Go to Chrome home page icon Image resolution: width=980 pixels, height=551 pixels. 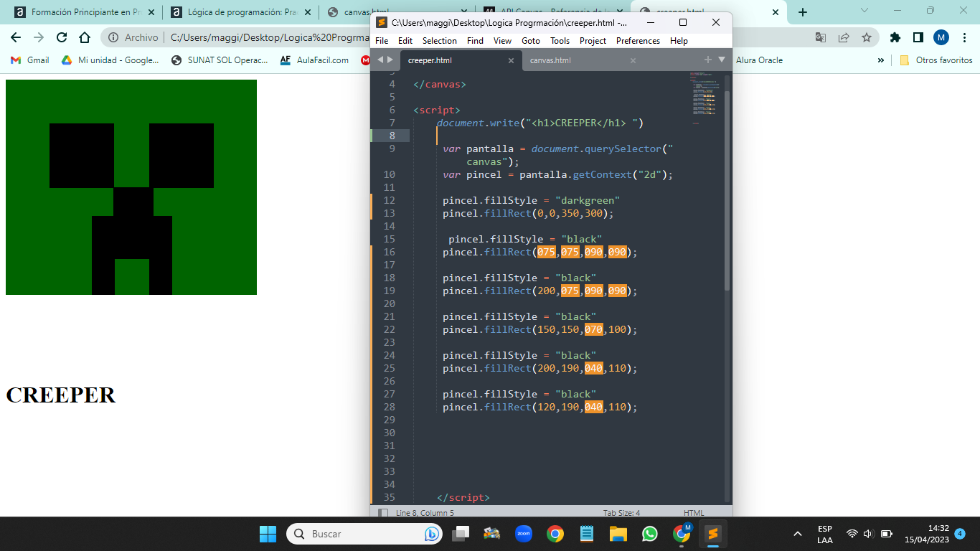click(x=84, y=37)
